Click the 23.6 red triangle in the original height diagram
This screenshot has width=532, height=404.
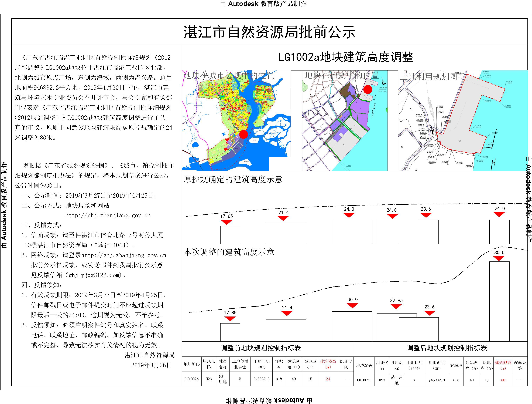pos(426,215)
